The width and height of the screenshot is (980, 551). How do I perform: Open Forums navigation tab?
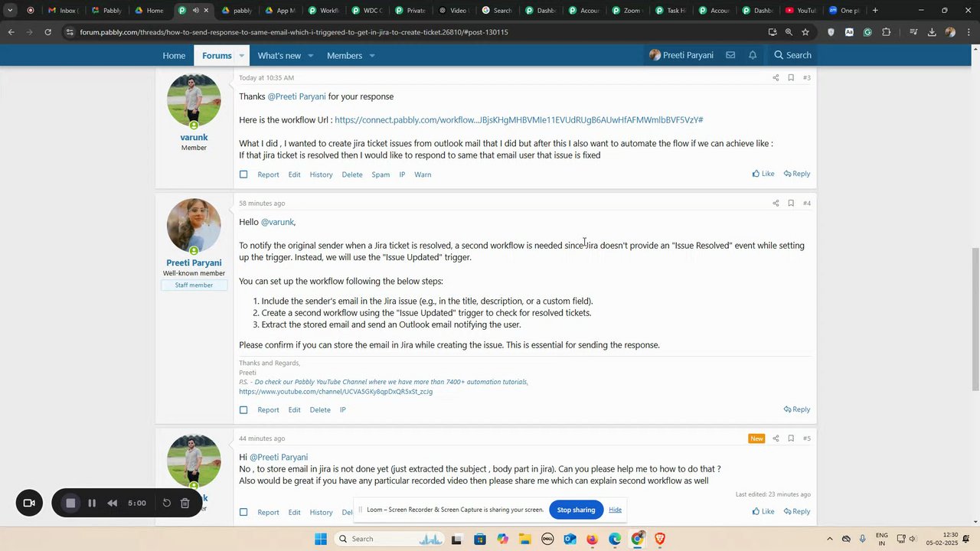[217, 56]
